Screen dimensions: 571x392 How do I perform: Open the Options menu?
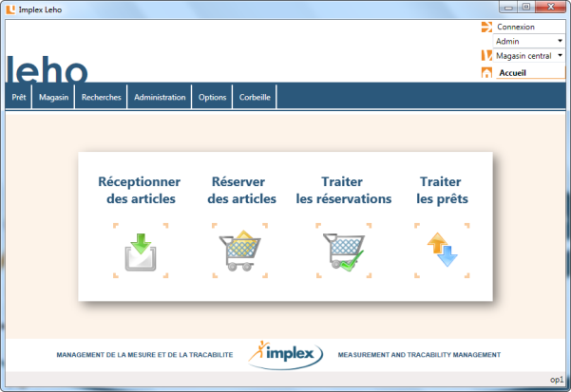click(212, 97)
